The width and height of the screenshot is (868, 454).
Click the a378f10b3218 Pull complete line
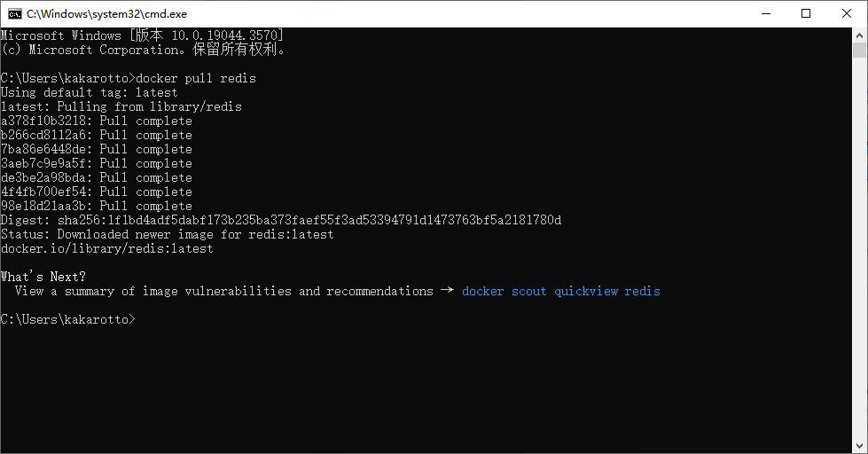pos(96,121)
